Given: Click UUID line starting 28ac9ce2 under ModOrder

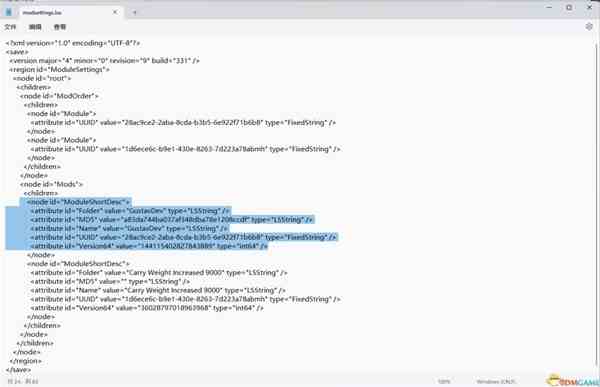Looking at the screenshot, I should click(x=183, y=122).
